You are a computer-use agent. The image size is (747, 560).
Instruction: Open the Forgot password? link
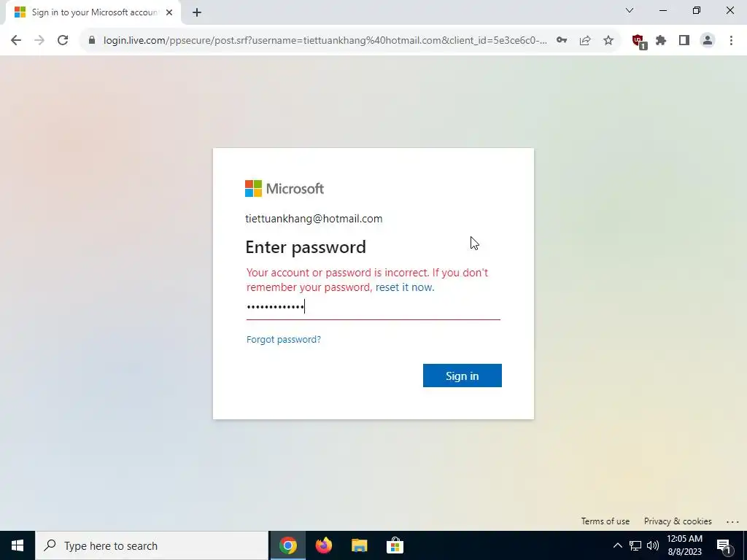point(284,340)
